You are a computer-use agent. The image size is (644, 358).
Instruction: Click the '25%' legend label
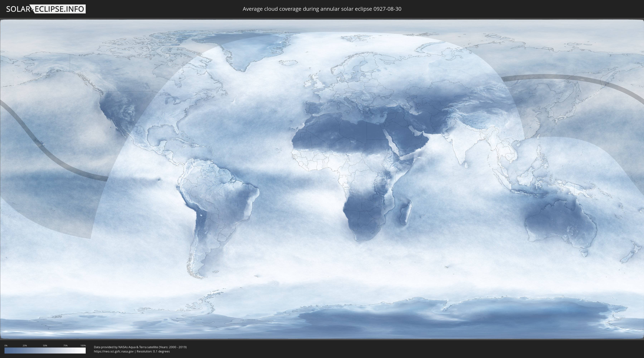pos(25,345)
